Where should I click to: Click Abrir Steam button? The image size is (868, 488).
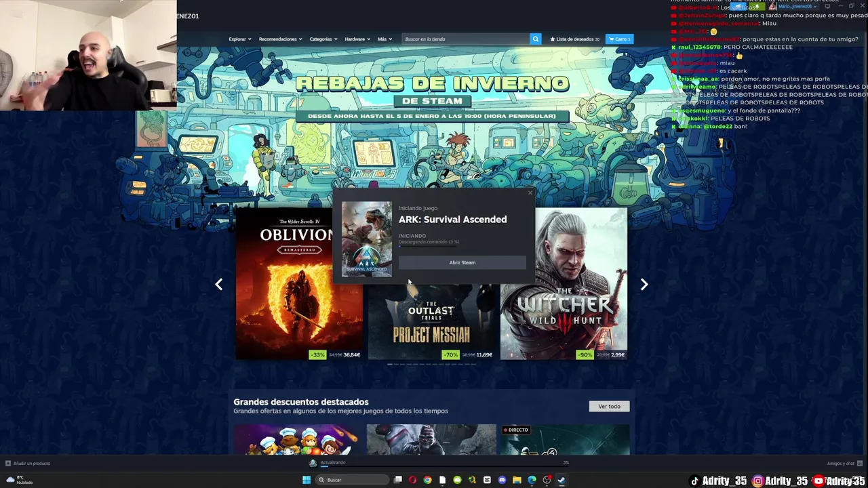(x=462, y=262)
